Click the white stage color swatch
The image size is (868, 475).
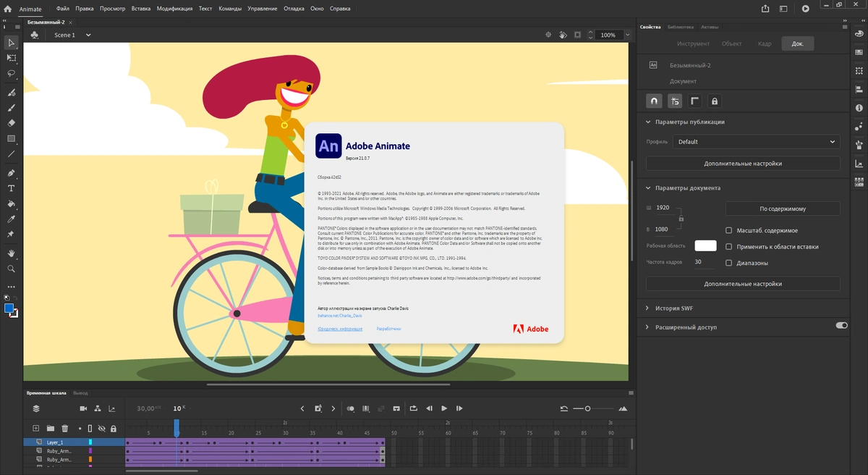coord(705,246)
